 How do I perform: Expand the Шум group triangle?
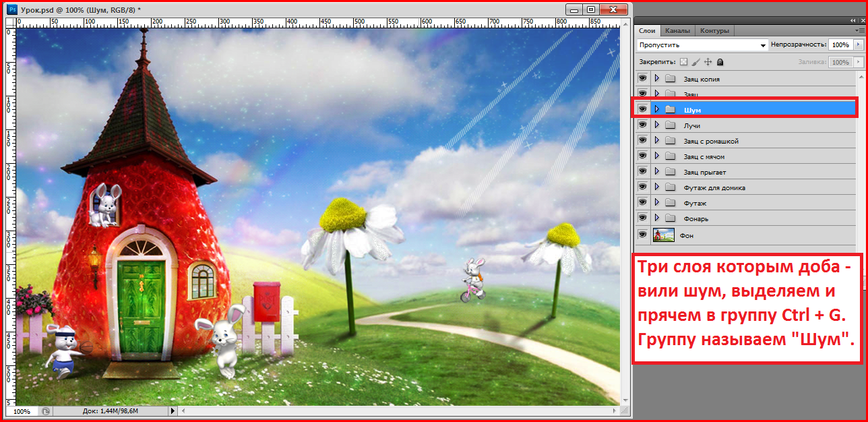(656, 109)
